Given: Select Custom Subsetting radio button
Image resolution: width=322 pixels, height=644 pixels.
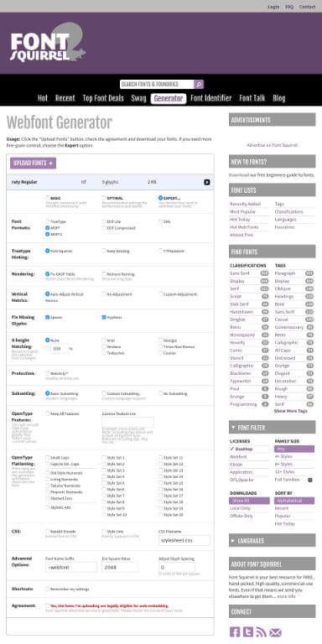Looking at the screenshot, I should click(x=104, y=393).
